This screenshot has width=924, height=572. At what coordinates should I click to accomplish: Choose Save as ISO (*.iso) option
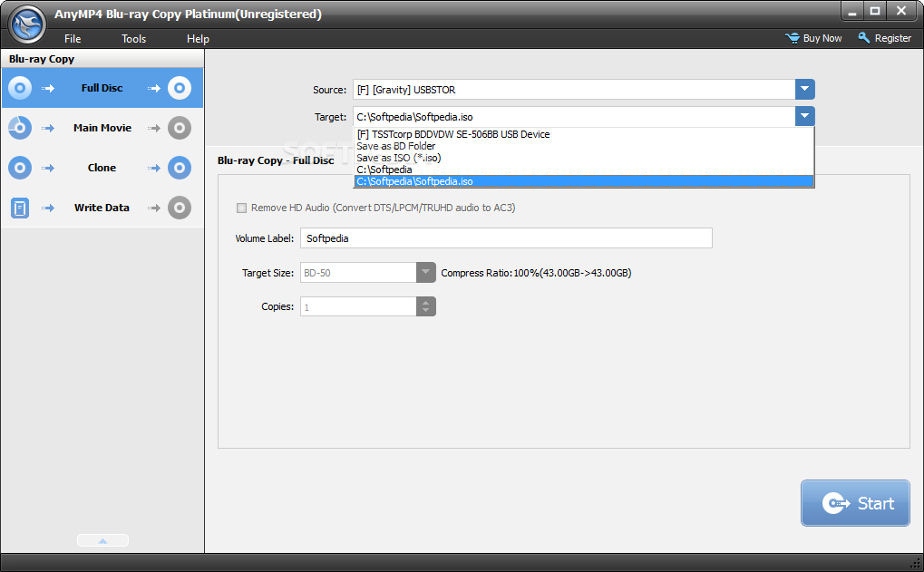click(x=583, y=158)
